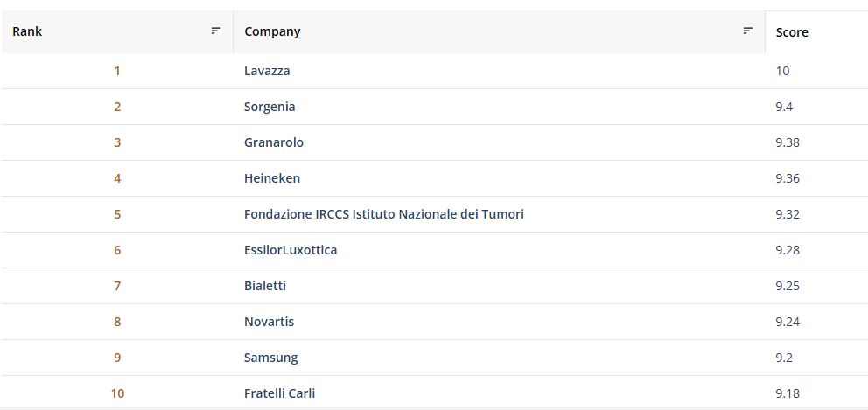The image size is (868, 410).
Task: Click the Score column header
Action: pos(792,32)
